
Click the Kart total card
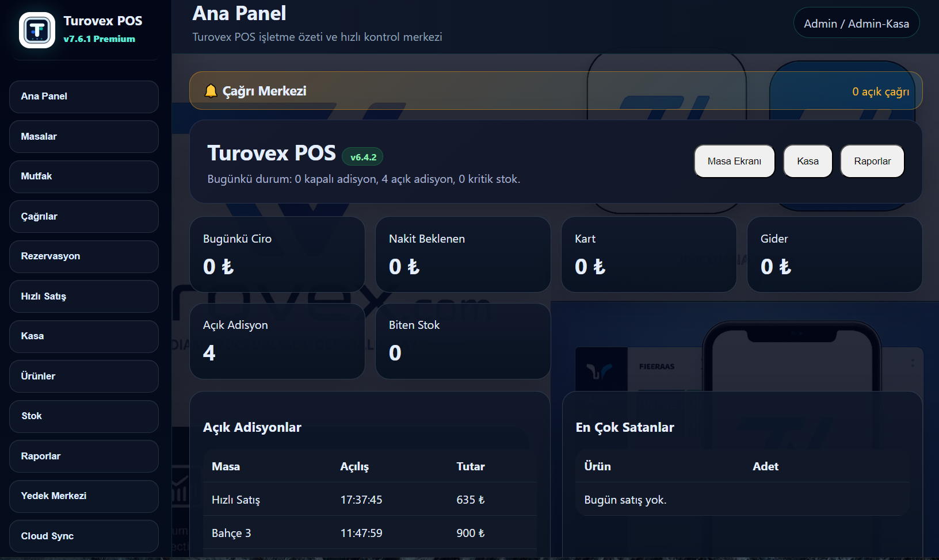click(x=649, y=254)
